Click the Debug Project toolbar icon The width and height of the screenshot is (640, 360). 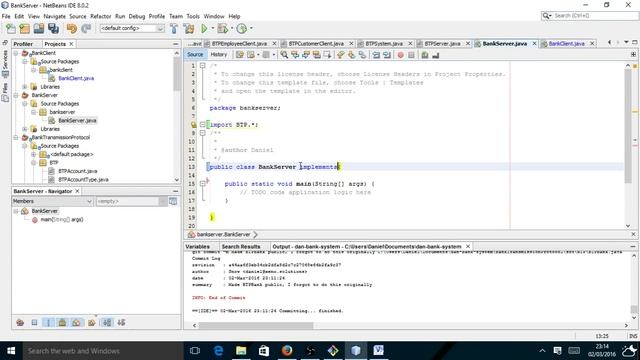pyautogui.click(x=222, y=28)
